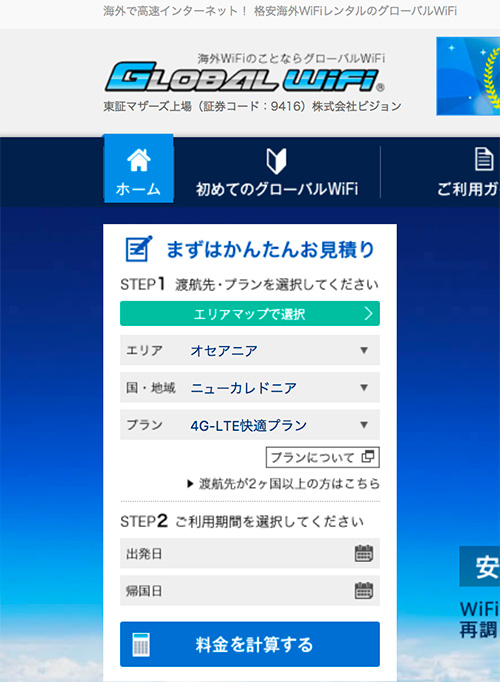Expand the プラン dropdown showing 4G-LTE快適プラン
Screen dimensions: 500x682
(x=250, y=425)
